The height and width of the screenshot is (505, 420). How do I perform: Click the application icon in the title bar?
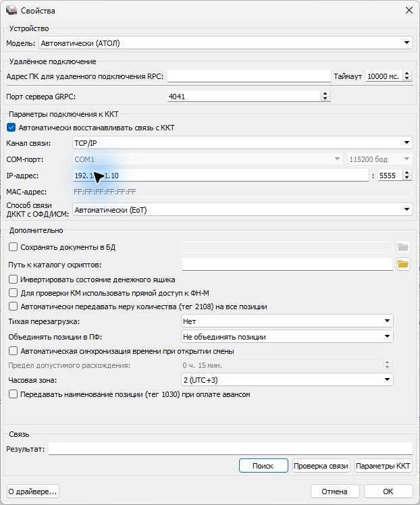(11, 10)
